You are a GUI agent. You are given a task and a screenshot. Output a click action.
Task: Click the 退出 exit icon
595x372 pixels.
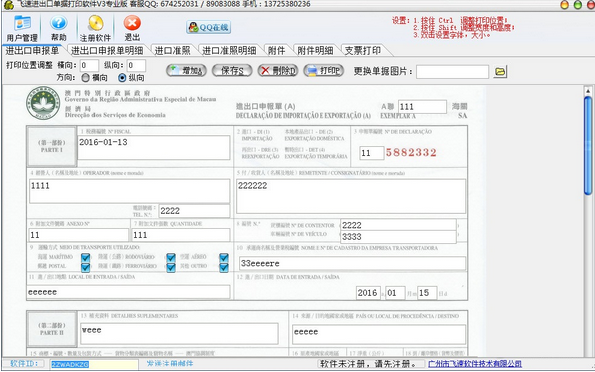[132, 28]
